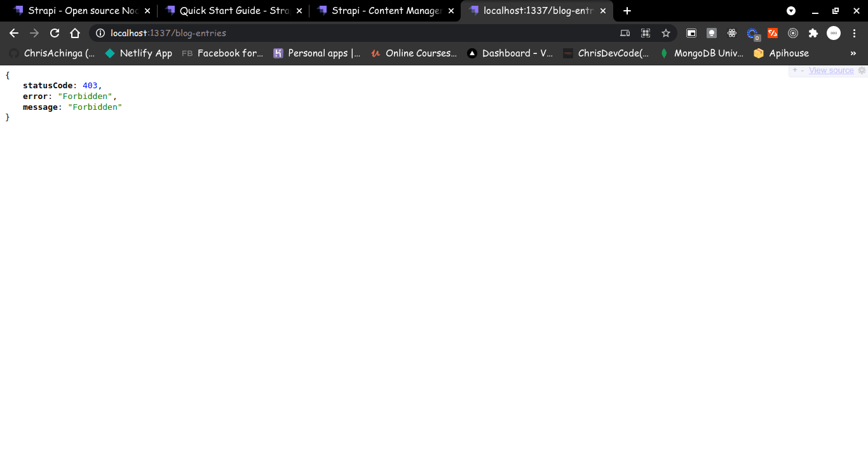Image resolution: width=868 pixels, height=466 pixels.
Task: Open the Netlify App bookmark
Action: tap(139, 53)
